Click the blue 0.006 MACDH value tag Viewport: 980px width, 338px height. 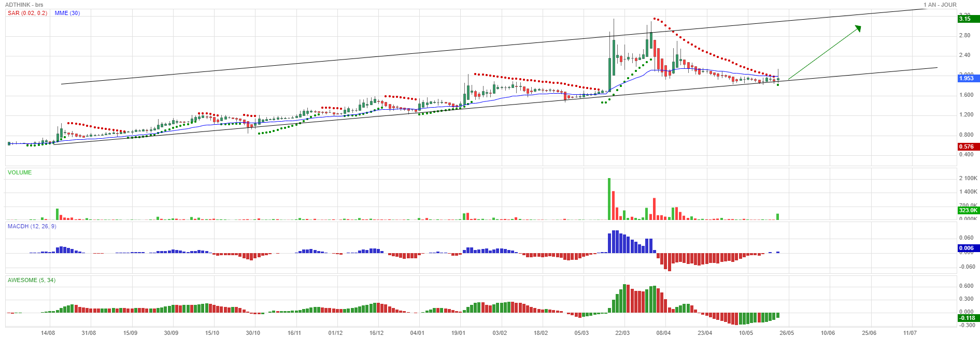point(969,248)
